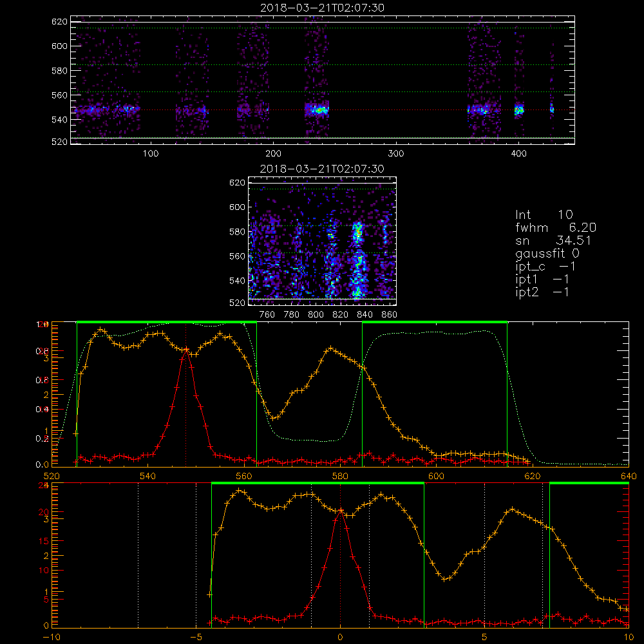Click the thick green bar above the upper-right window
The image size is (644, 644).
(x=435, y=322)
